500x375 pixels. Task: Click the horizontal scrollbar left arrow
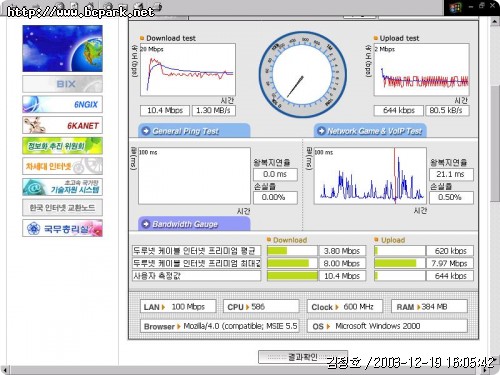5,370
